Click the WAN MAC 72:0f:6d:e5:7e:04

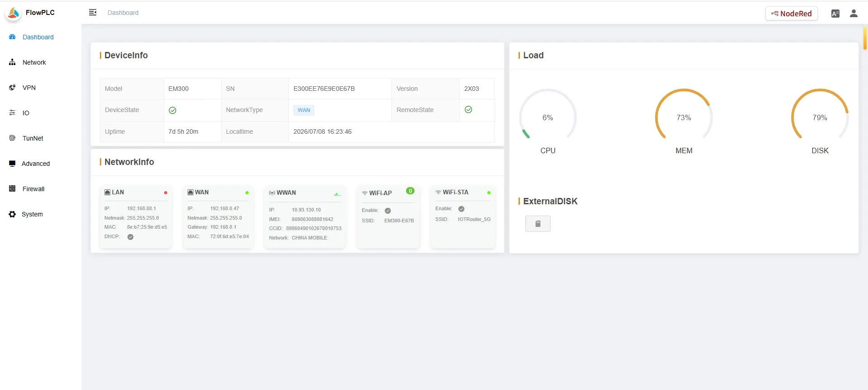pyautogui.click(x=229, y=237)
